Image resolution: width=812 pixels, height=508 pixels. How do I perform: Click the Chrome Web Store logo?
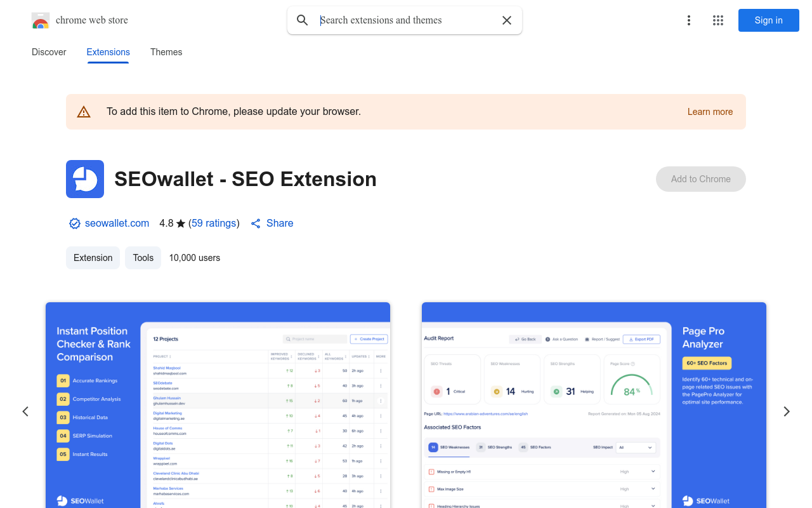pyautogui.click(x=41, y=20)
